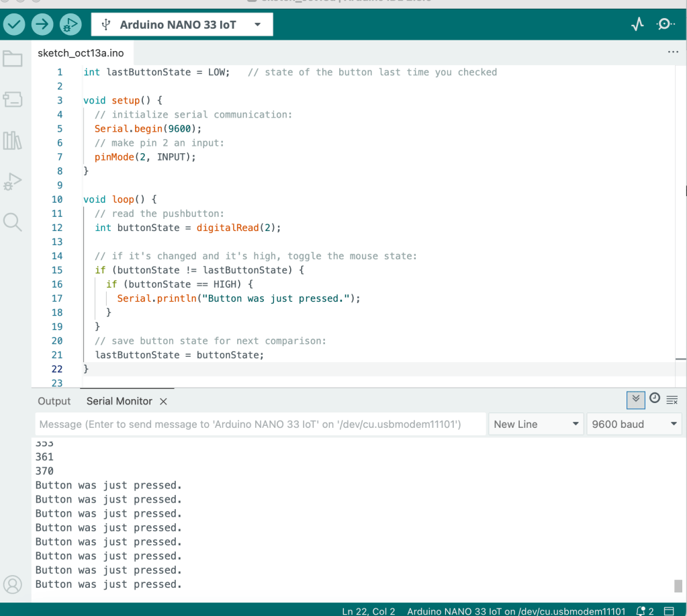Open the Sketchbook folder in the sidebar
Screen dimensions: 687x616
pos(13,59)
